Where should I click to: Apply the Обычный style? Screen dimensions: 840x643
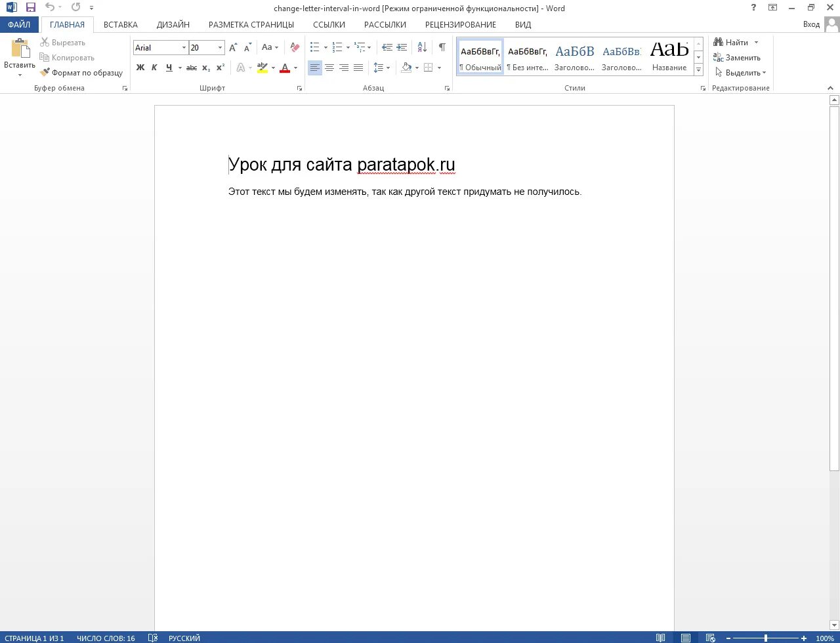(x=480, y=56)
